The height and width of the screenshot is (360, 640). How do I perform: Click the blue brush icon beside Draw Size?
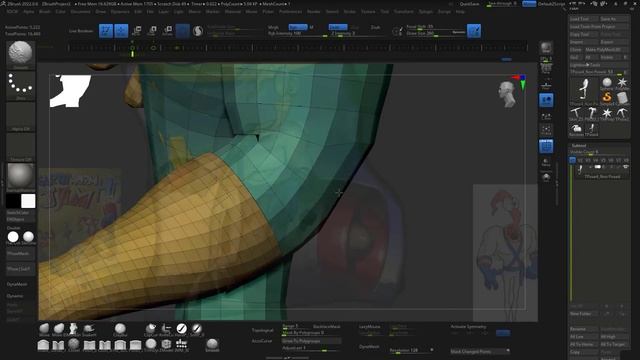click(x=474, y=31)
